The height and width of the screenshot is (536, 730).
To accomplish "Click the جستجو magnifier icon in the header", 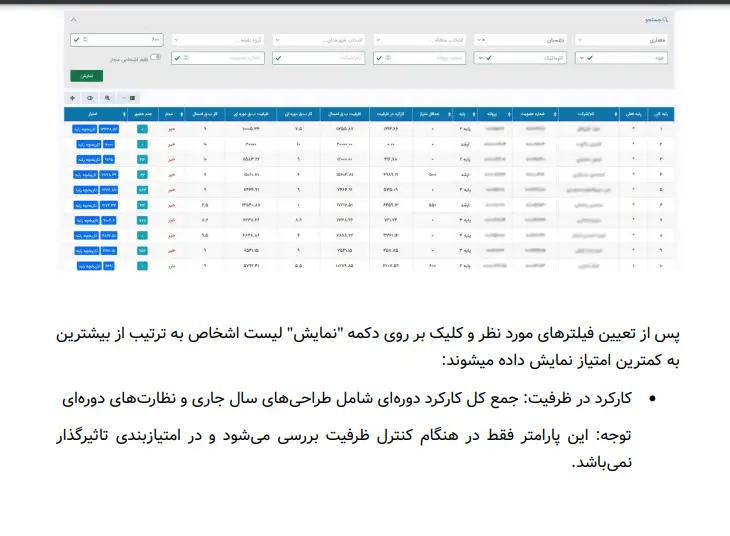I will [x=665, y=20].
